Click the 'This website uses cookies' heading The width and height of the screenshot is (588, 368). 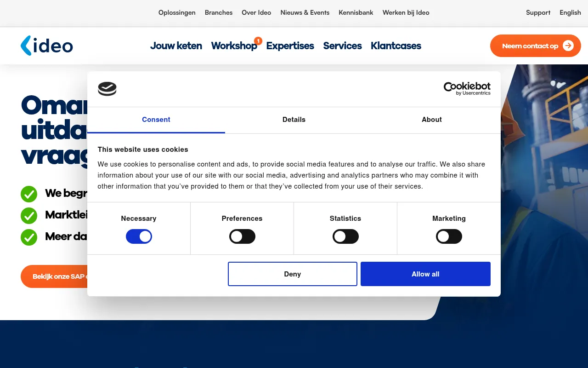point(143,149)
